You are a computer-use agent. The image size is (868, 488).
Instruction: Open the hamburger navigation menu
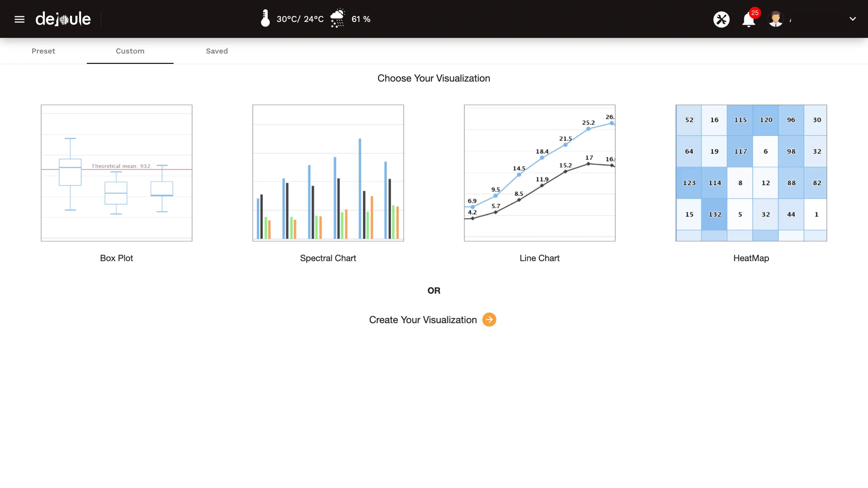pos(20,19)
